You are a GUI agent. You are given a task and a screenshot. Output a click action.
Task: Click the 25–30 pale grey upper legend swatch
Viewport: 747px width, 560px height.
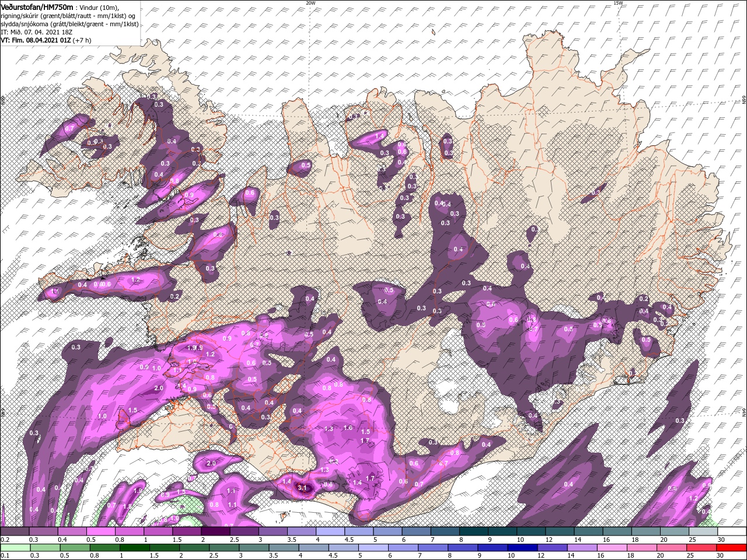pos(704,531)
